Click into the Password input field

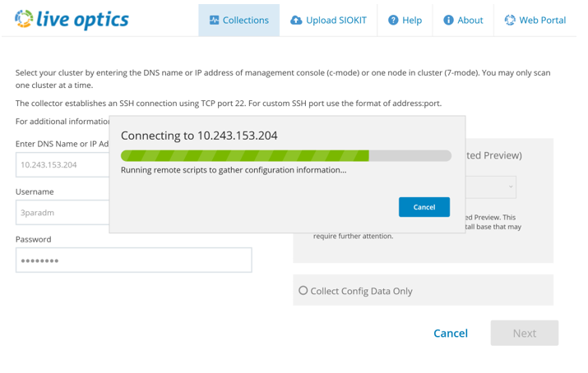(133, 260)
